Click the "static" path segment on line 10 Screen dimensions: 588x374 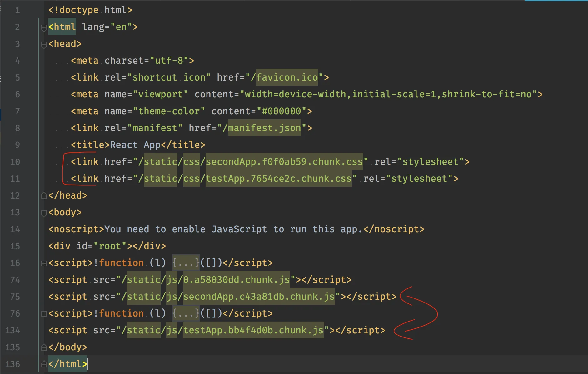[x=161, y=162]
